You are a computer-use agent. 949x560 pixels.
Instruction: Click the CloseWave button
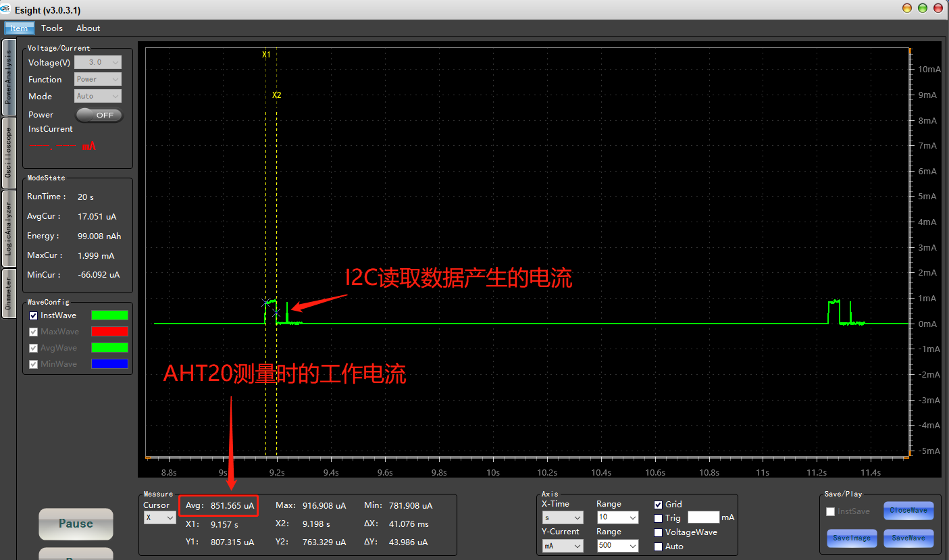coord(908,511)
